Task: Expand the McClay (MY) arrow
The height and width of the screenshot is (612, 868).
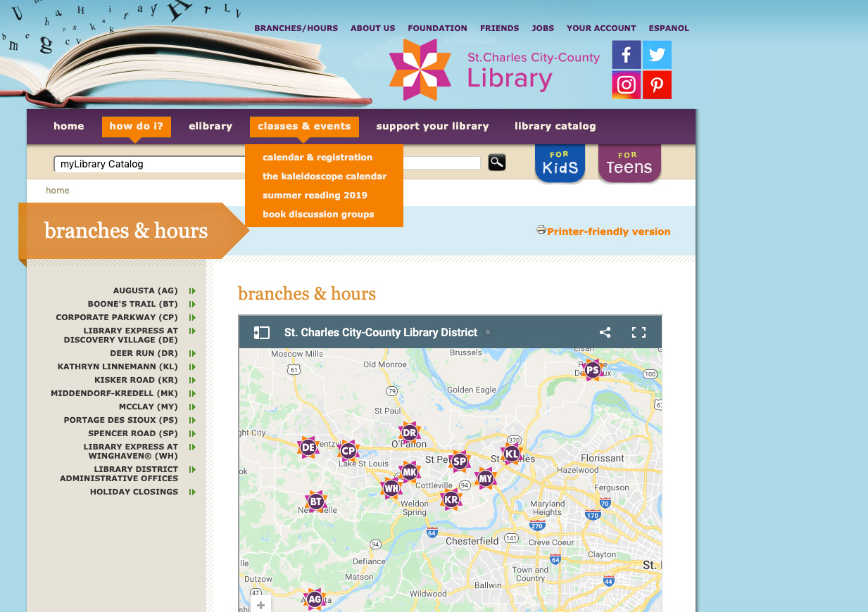Action: [x=192, y=407]
